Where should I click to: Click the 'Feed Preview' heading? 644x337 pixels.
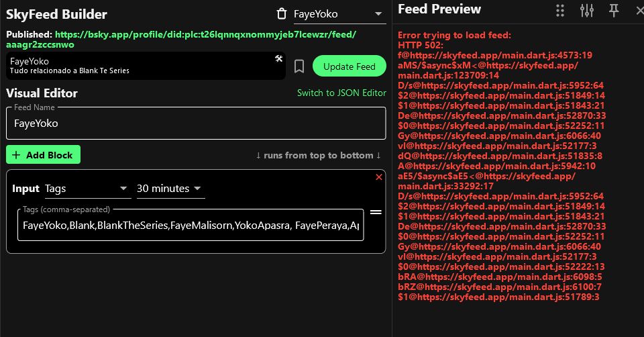coord(439,9)
